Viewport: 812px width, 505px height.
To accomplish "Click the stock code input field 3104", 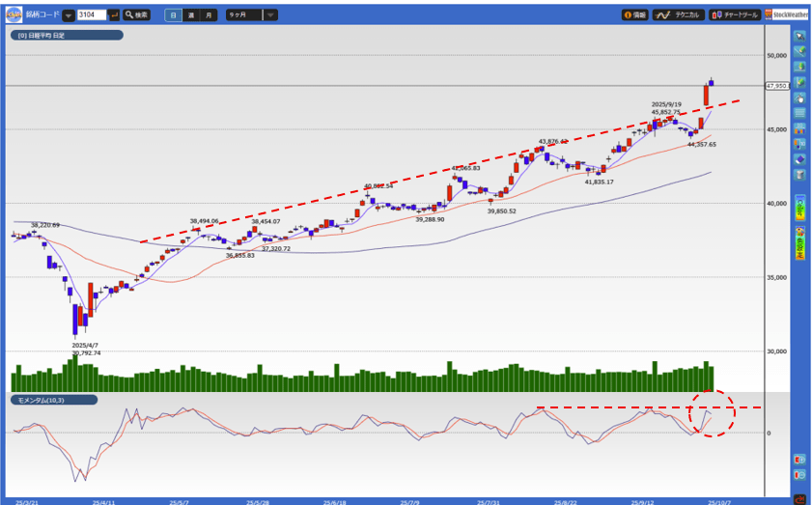I will click(x=91, y=15).
